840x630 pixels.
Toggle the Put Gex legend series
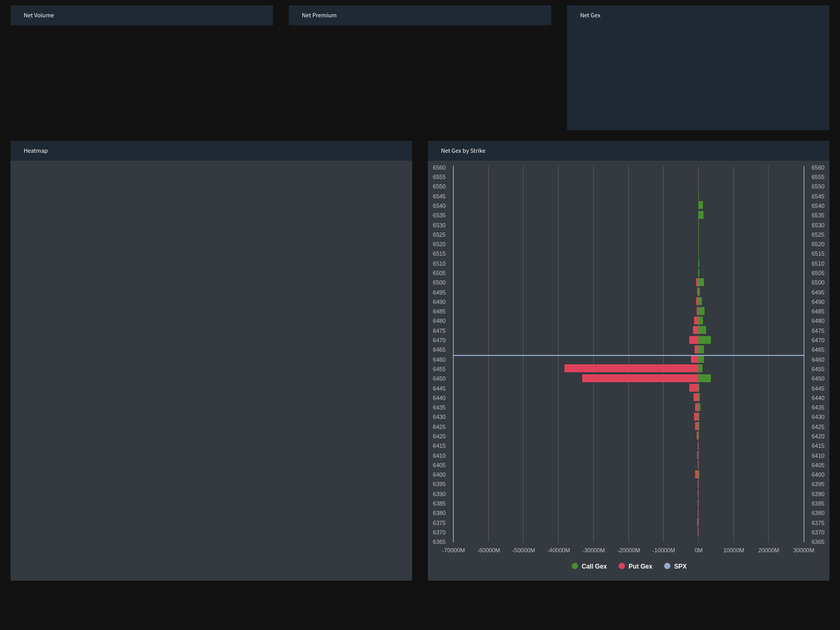(636, 566)
